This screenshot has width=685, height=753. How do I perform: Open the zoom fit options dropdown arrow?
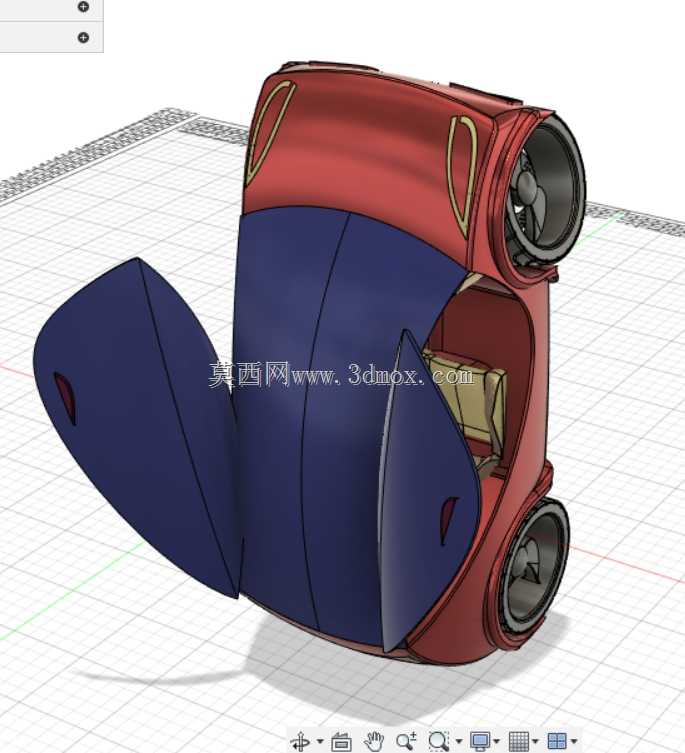[458, 742]
